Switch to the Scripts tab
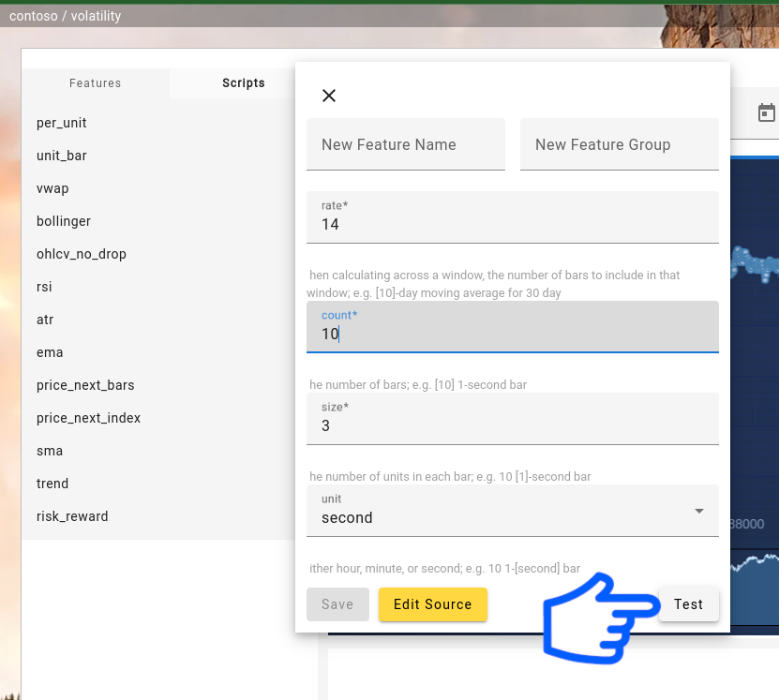This screenshot has width=779, height=700. [x=243, y=83]
